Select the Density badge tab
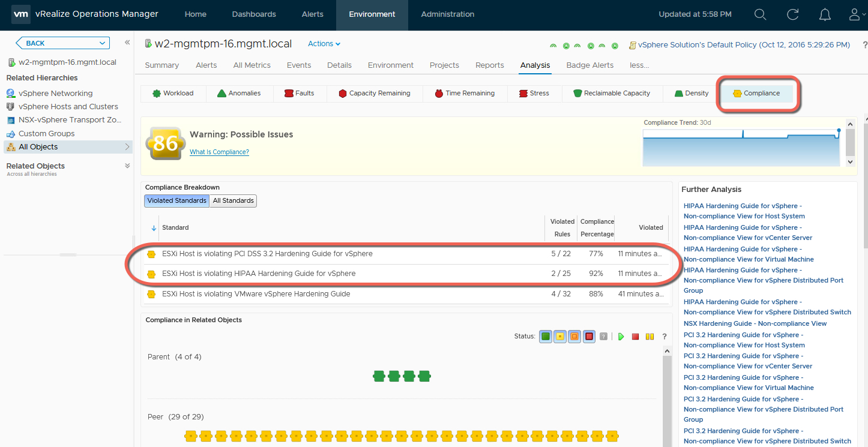 [x=692, y=93]
